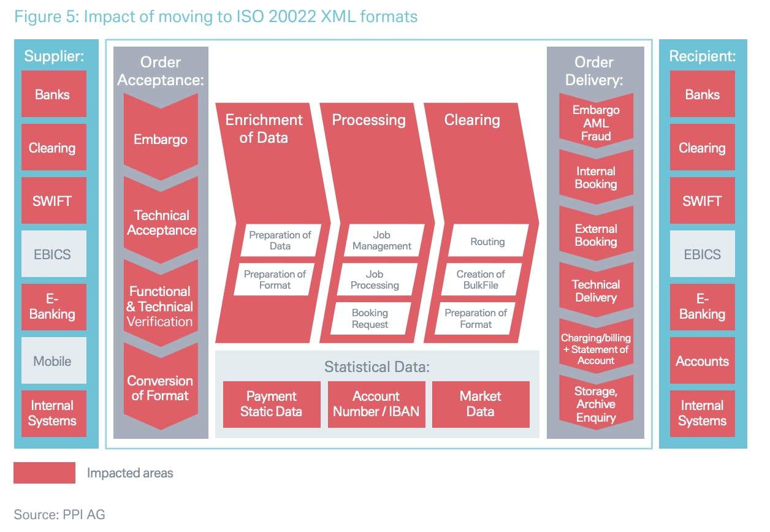Click the Storage, Archive Enquiry step
The width and height of the screenshot is (770, 532).
(x=596, y=405)
